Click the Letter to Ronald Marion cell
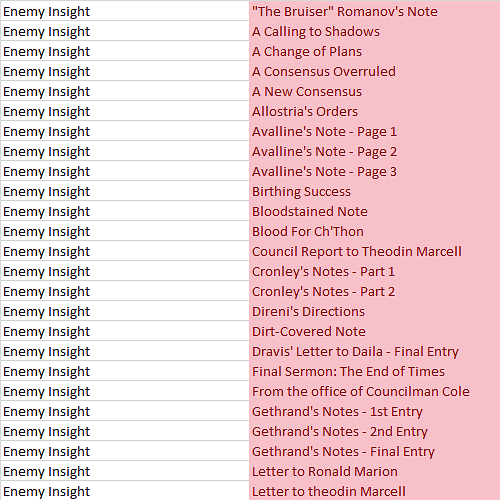This screenshot has height=500, width=500. [374, 471]
